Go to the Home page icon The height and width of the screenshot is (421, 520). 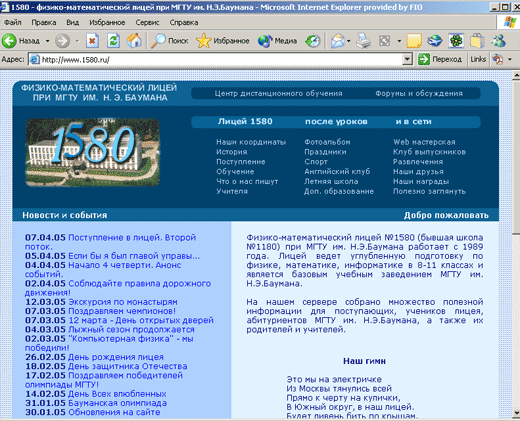(134, 41)
